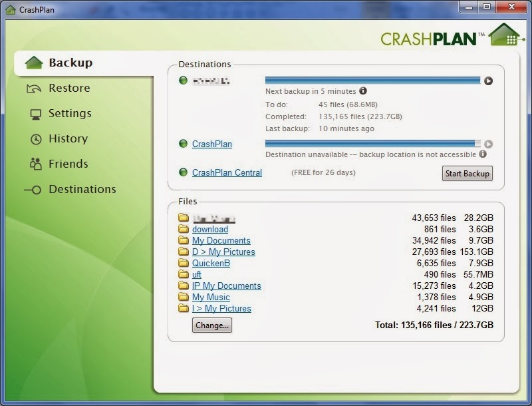532x406 pixels.
Task: Click the Start Backup button
Action: (x=467, y=174)
